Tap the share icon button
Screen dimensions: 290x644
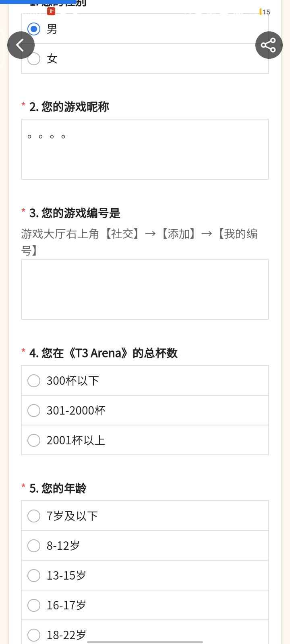(x=269, y=45)
